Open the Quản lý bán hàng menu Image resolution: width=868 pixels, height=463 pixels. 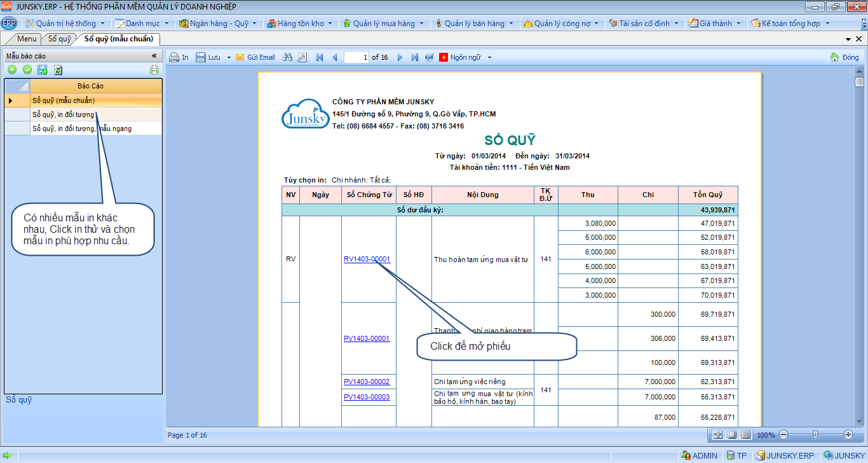click(x=474, y=24)
